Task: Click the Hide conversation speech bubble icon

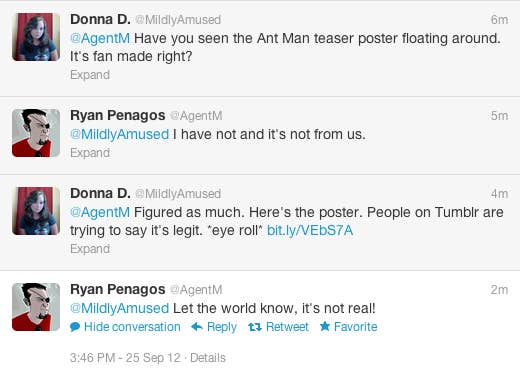Action: coord(75,327)
